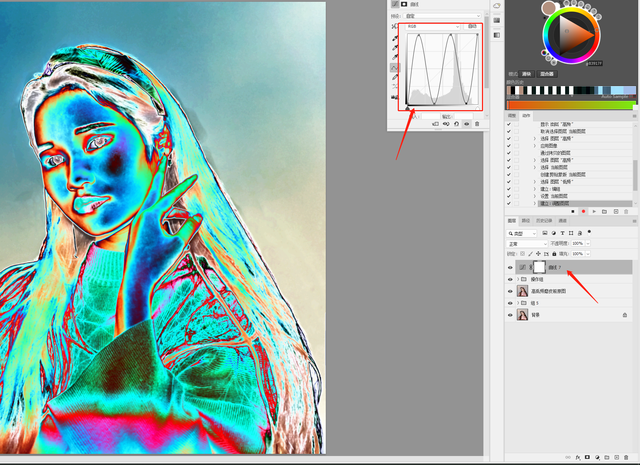
Task: Click the stop action button
Action: click(573, 212)
